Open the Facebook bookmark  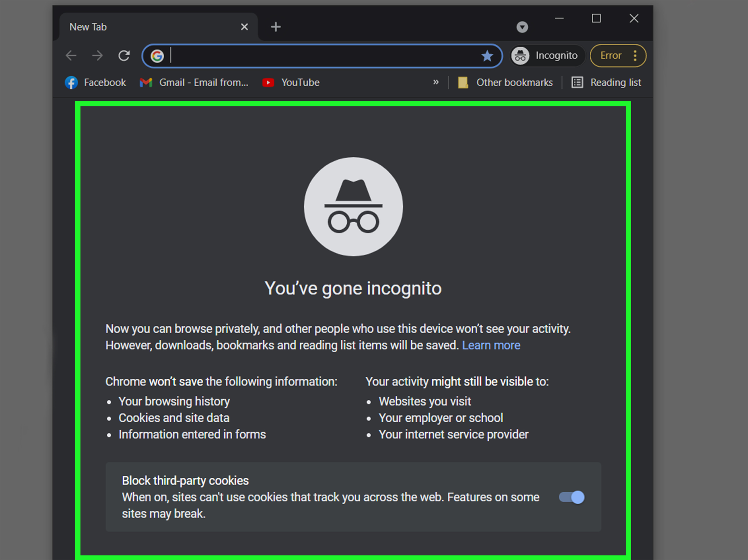pyautogui.click(x=95, y=82)
